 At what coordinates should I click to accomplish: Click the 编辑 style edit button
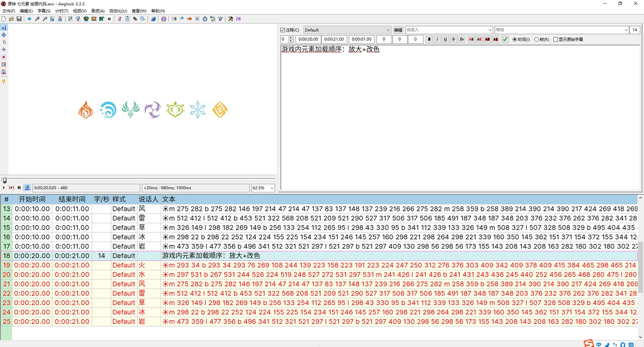pos(398,30)
